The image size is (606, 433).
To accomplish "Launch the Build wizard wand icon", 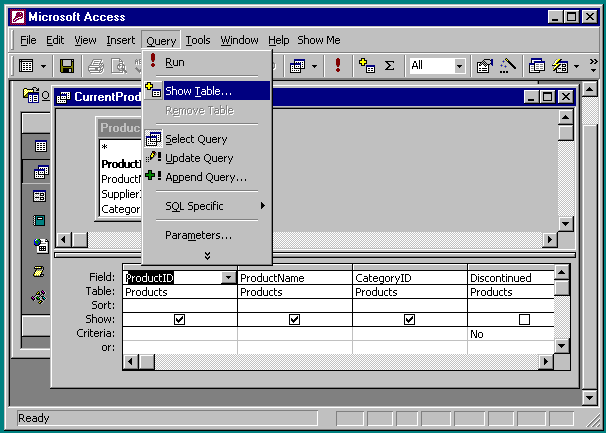I will (508, 66).
